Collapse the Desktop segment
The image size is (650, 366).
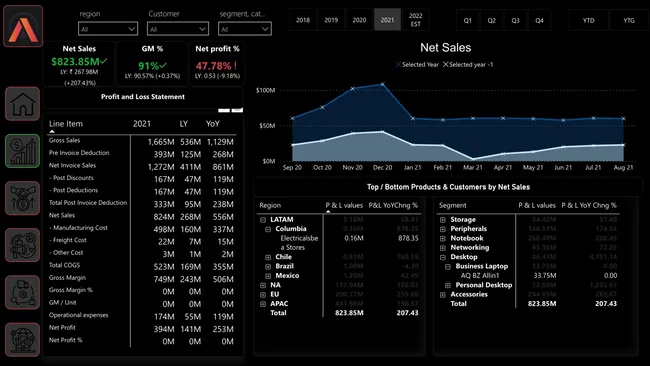click(x=443, y=257)
